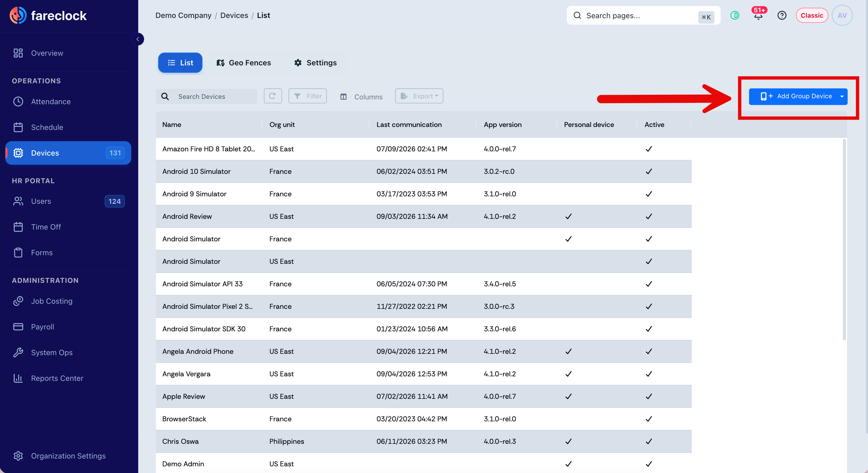This screenshot has width=868, height=473.
Task: Collapse the sidebar using the chevron
Action: click(137, 39)
